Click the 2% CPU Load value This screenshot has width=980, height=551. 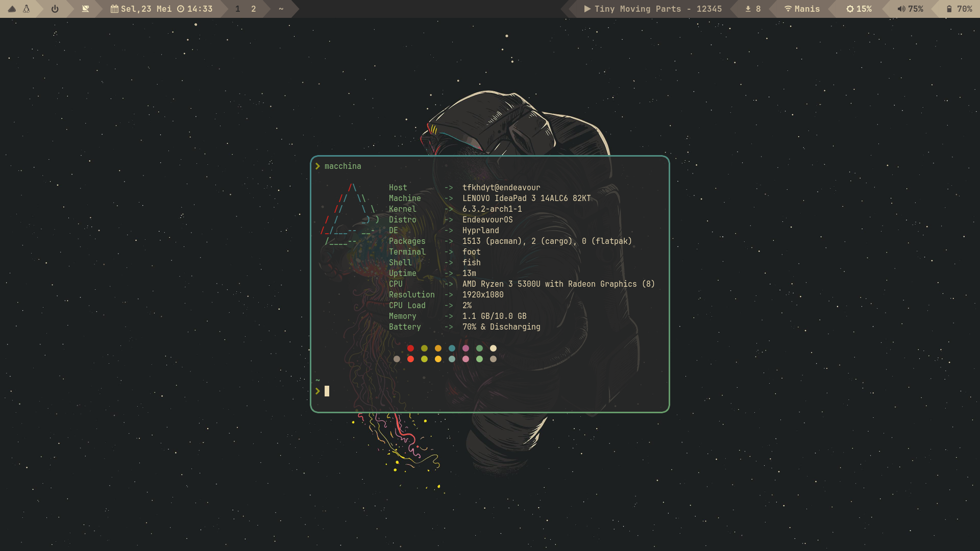click(467, 306)
